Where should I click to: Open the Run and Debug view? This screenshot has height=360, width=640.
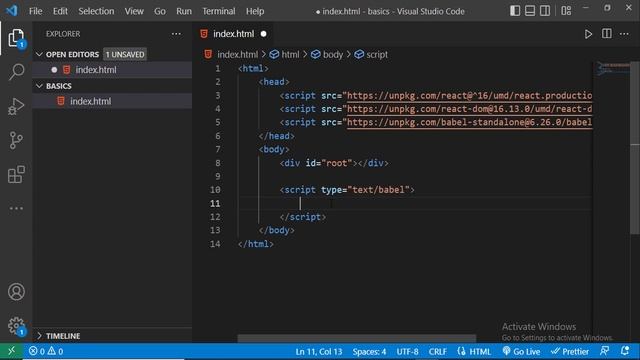click(x=16, y=106)
